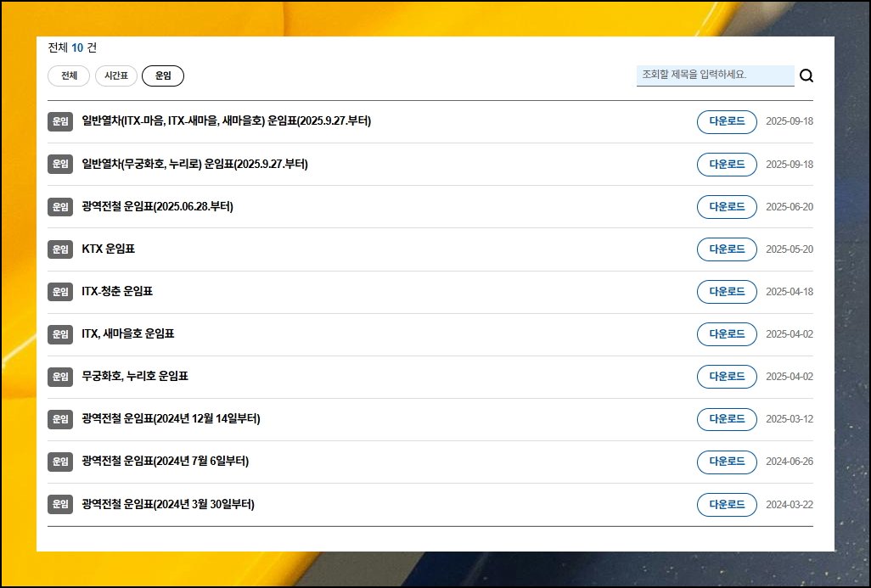Click the date 2024-03-22

tap(790, 505)
